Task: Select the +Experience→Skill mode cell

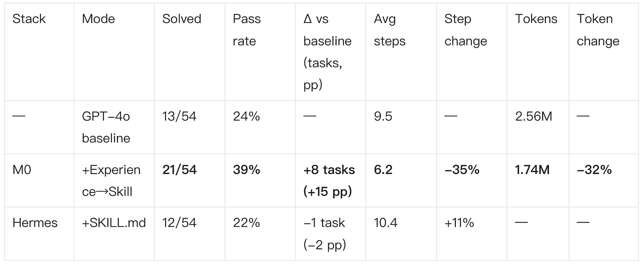Action: [x=111, y=180]
